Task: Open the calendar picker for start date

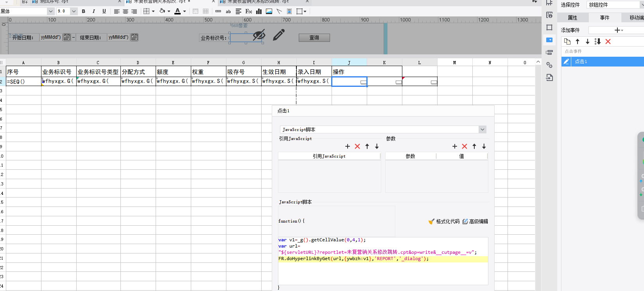Action: coord(67,38)
